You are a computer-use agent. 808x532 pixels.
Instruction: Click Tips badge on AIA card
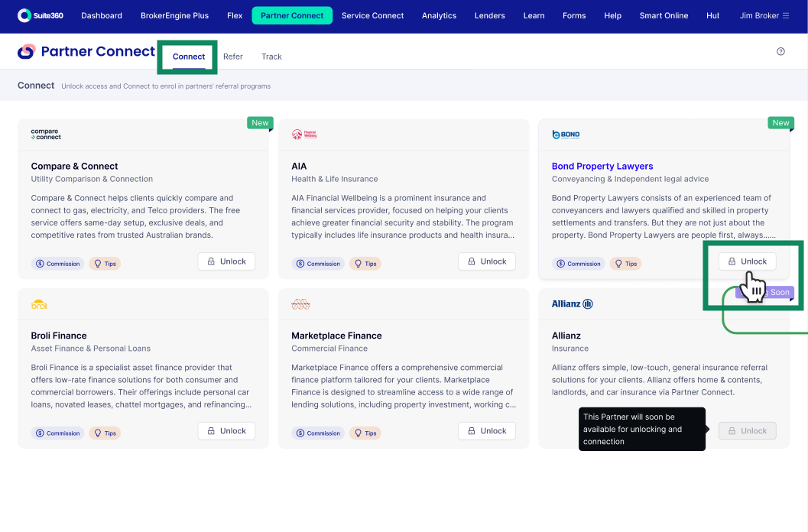point(365,264)
